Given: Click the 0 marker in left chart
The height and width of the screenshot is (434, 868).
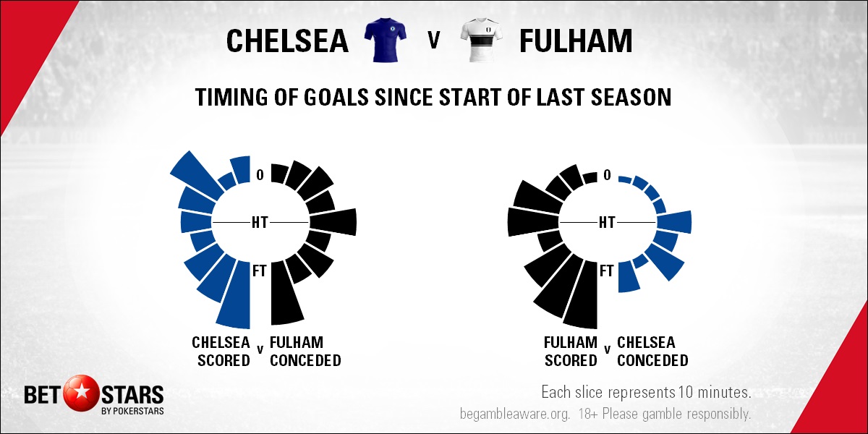Looking at the screenshot, I should pyautogui.click(x=260, y=174).
